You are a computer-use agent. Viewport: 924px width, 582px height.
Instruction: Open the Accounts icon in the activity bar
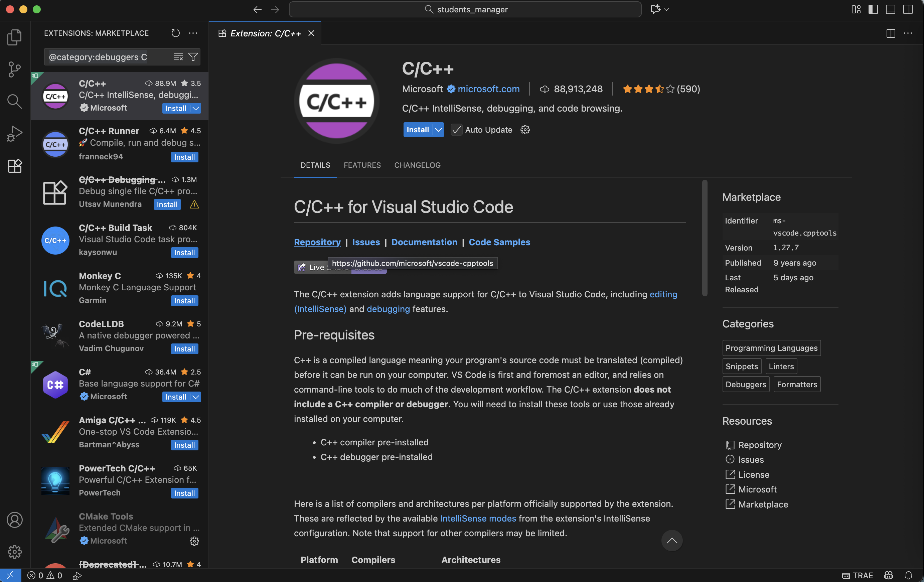click(14, 520)
